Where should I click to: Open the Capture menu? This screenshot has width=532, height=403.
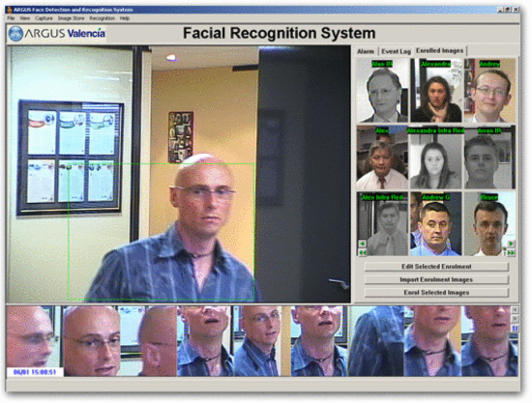click(44, 18)
